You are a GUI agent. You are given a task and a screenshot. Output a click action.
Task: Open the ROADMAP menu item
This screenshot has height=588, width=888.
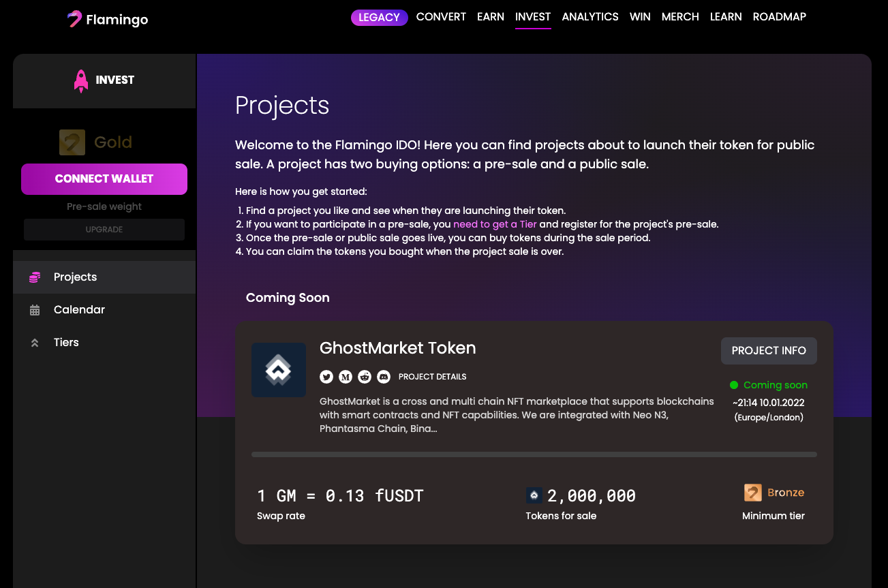tap(780, 17)
